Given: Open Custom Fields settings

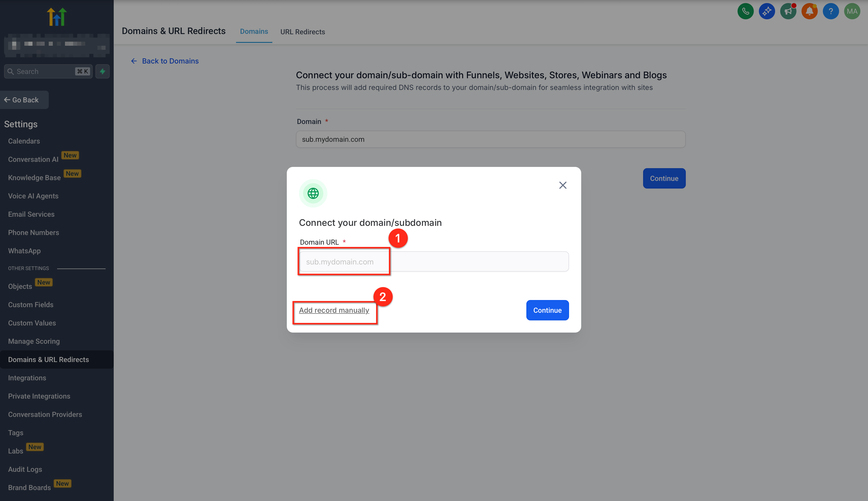Looking at the screenshot, I should (31, 305).
